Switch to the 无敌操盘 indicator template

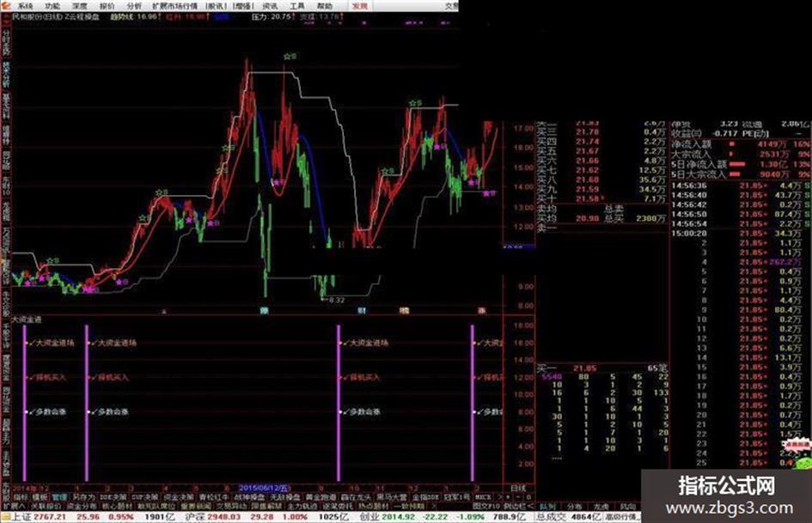coord(284,496)
